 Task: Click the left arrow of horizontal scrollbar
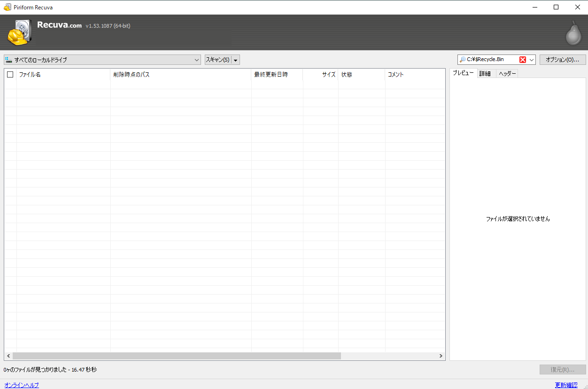click(x=8, y=356)
